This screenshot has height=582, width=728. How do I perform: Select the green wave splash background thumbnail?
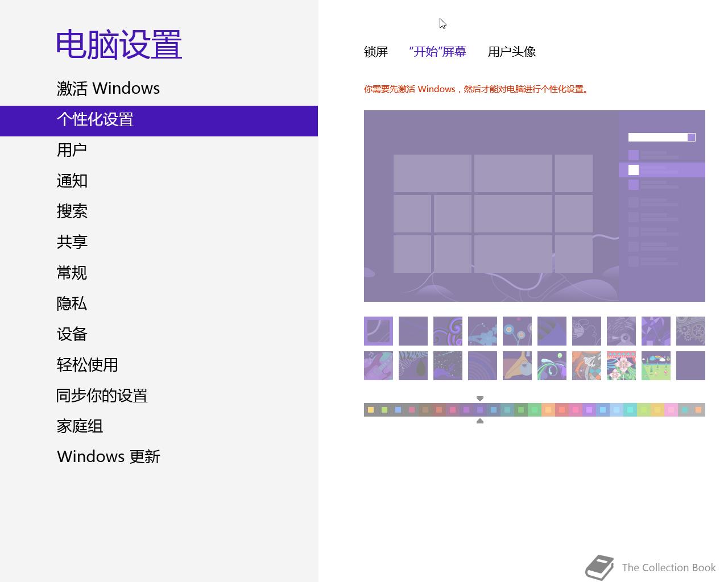tap(552, 365)
